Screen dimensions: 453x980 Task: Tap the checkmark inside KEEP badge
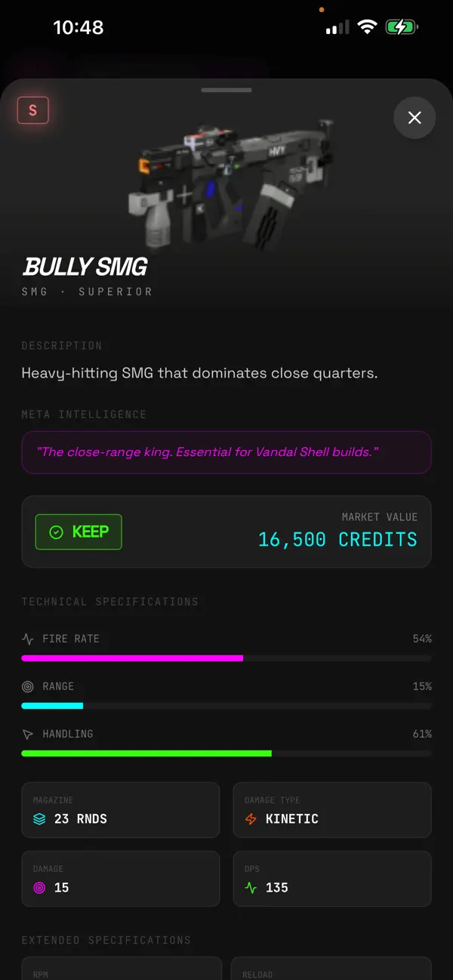(56, 532)
